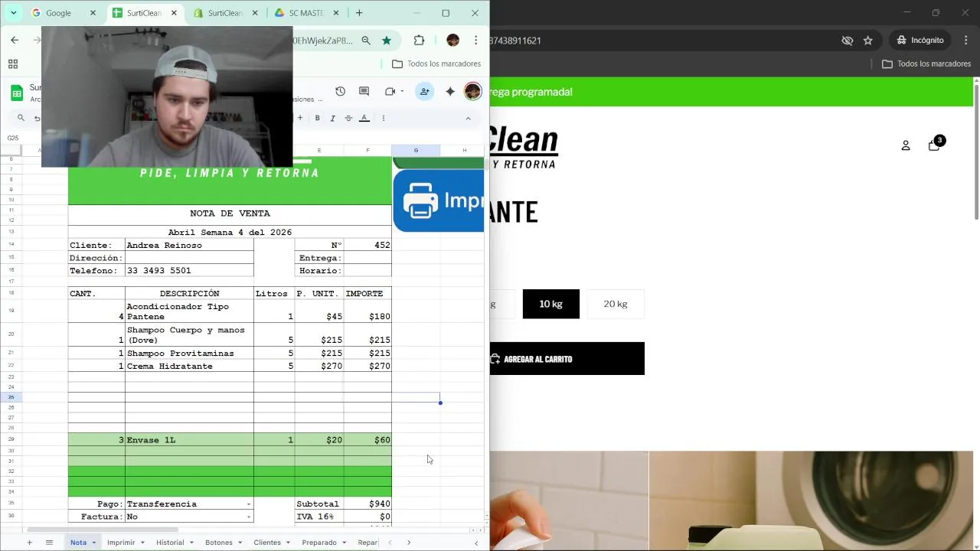
Task: Collapse the Sheets menu bar chevron
Action: (x=468, y=118)
